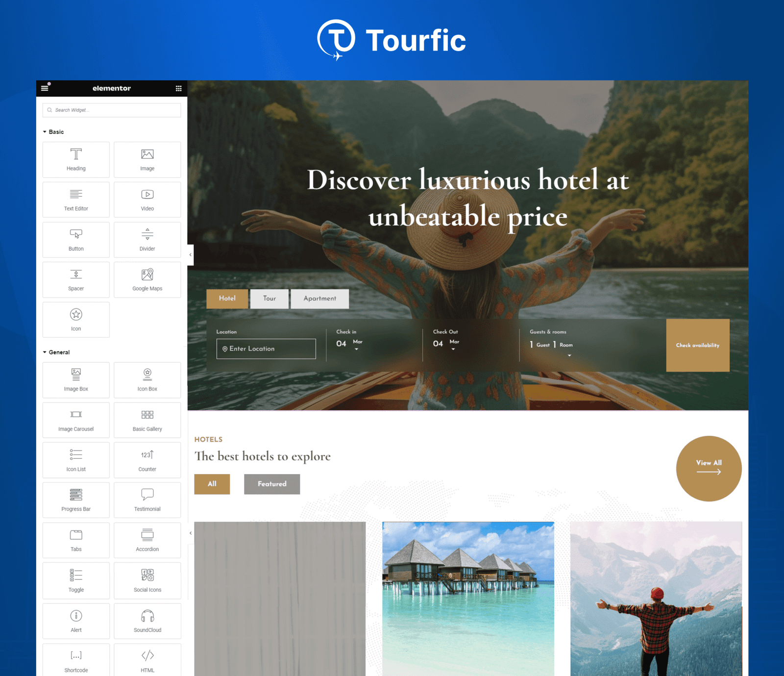Open the Elementor widgets grid icon
Viewport: 784px width, 676px height.
(x=178, y=88)
